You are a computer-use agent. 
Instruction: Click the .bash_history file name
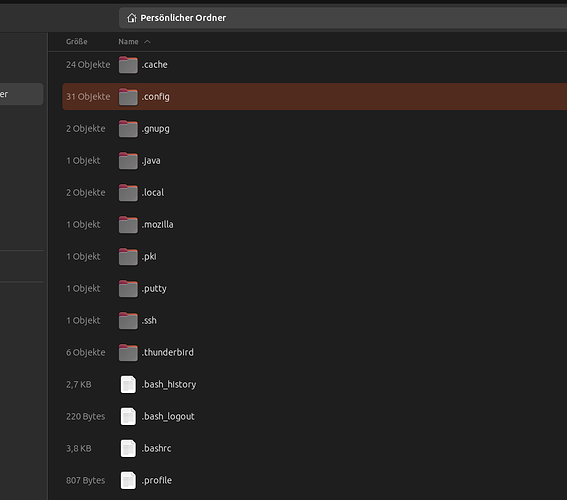(169, 385)
